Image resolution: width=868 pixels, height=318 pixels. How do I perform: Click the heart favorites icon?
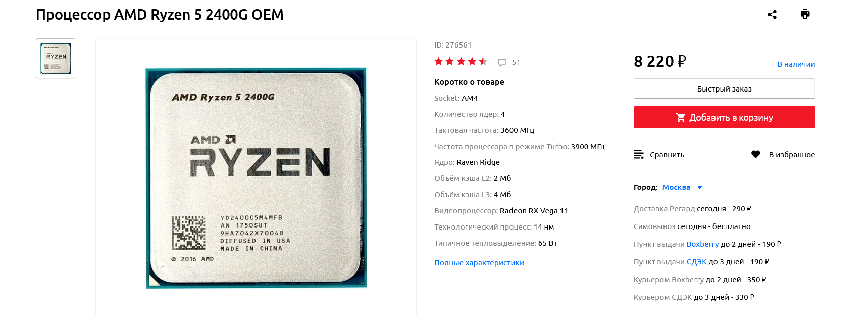[755, 154]
